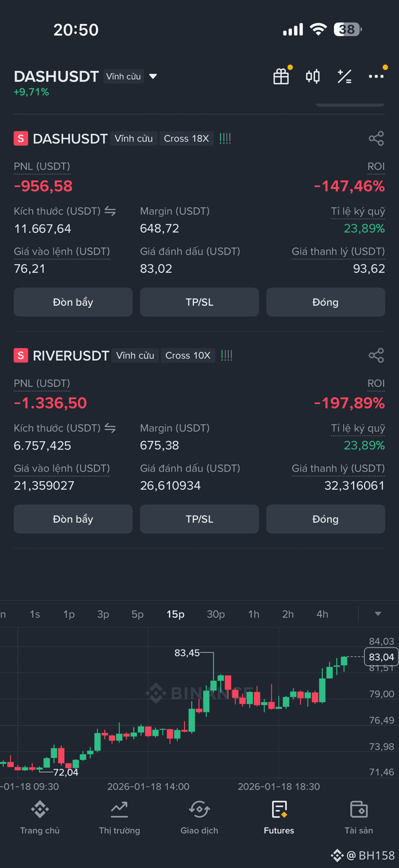This screenshot has height=868, width=399.
Task: Open the three-dot more menu
Action: [x=376, y=76]
